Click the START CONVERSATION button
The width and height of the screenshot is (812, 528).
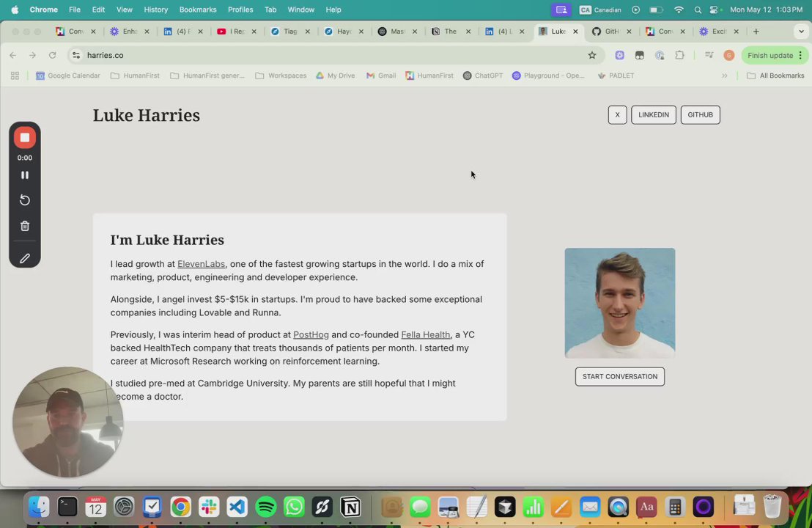[x=620, y=377]
